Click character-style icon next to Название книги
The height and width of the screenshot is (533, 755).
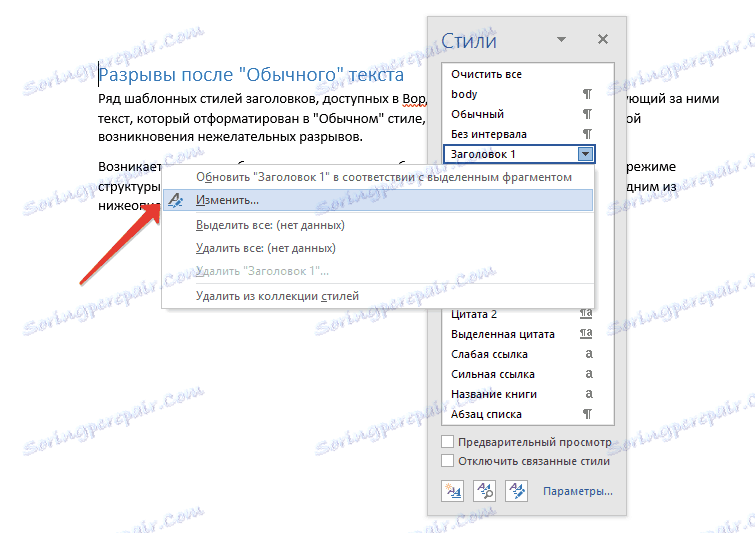[588, 394]
